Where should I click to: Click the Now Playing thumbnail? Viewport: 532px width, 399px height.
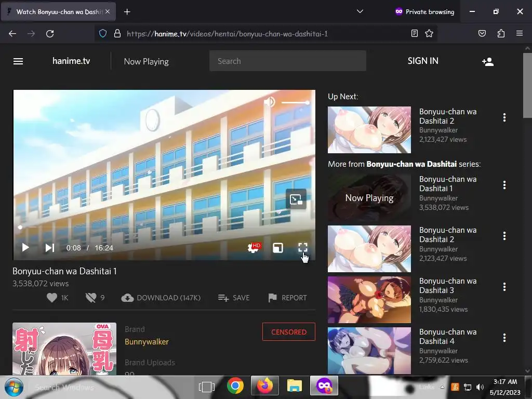pos(369,198)
